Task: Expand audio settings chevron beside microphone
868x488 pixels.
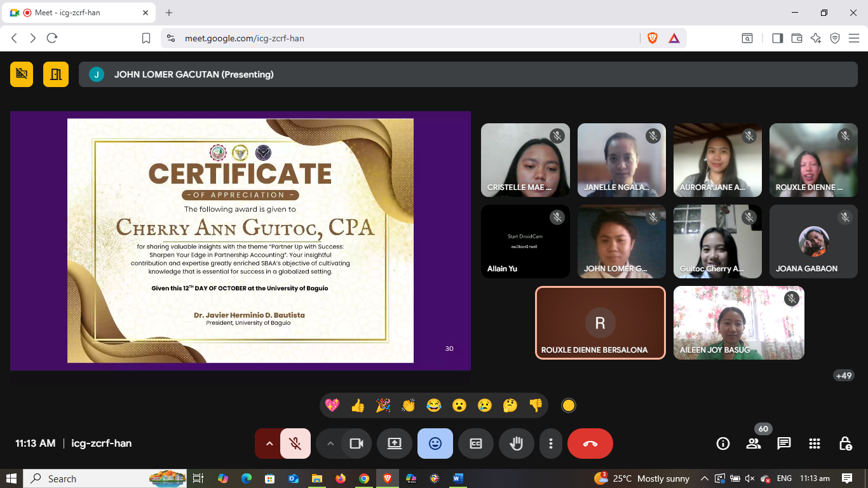Action: [269, 444]
